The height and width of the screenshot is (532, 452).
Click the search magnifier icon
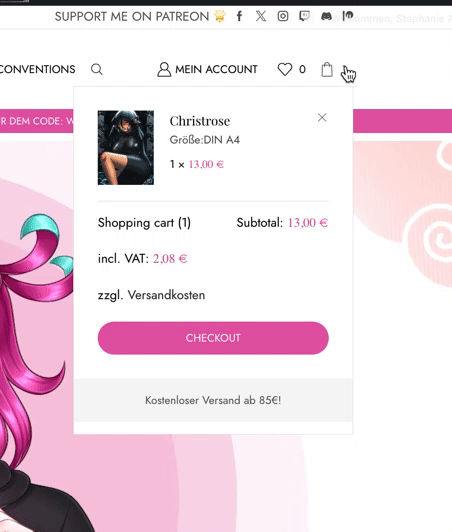pyautogui.click(x=97, y=69)
